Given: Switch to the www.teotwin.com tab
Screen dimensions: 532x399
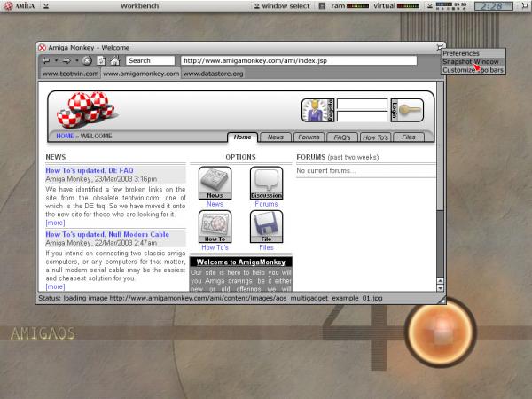Looking at the screenshot, I should tap(70, 74).
